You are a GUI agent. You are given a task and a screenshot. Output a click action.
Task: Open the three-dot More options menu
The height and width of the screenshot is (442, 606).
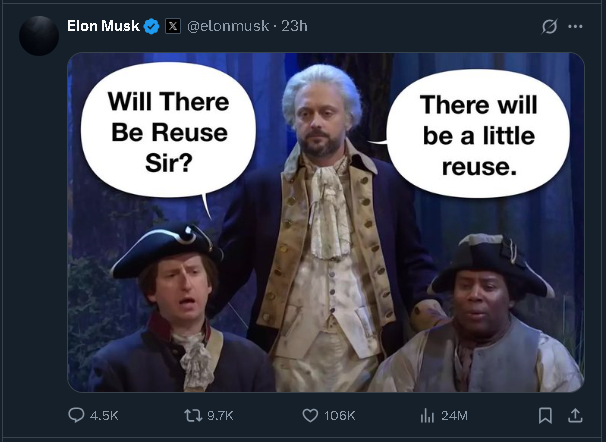[574, 26]
